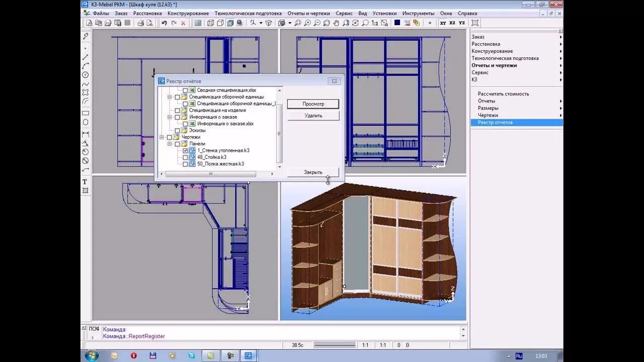Image resolution: width=644 pixels, height=362 pixels.
Task: Click the four-viewport layout icon
Action: click(198, 23)
